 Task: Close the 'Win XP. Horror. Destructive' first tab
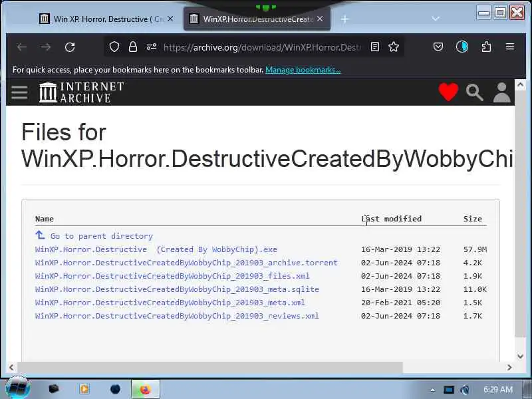pyautogui.click(x=170, y=19)
